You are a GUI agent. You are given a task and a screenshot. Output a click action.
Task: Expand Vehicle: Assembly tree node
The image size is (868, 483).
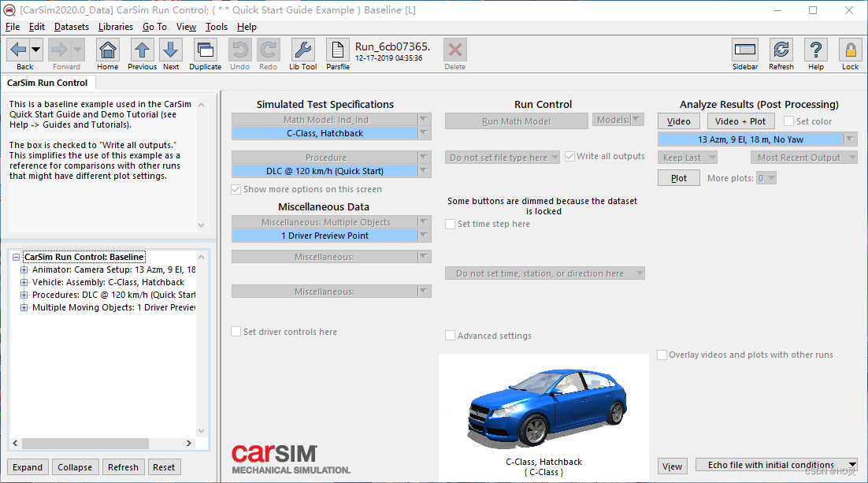click(24, 282)
